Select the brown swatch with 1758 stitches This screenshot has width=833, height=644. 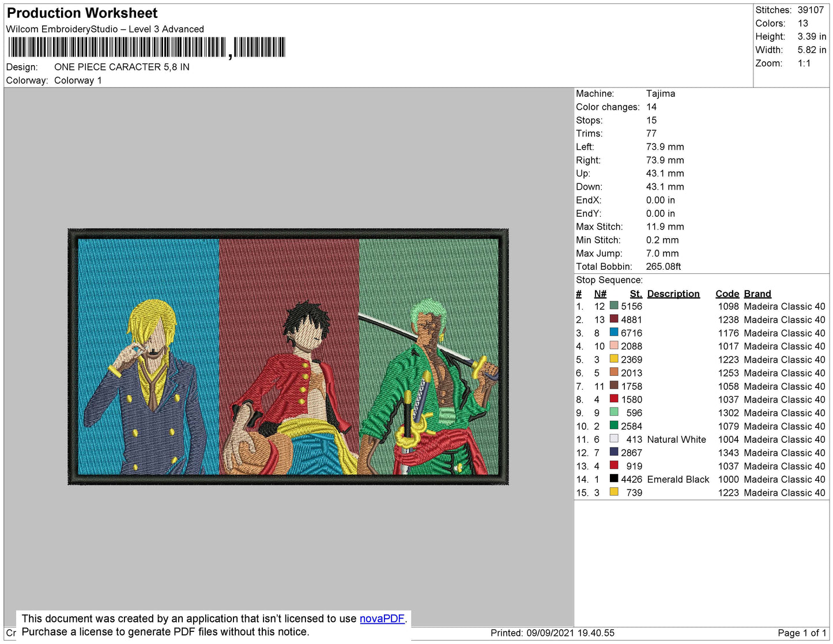tap(614, 385)
